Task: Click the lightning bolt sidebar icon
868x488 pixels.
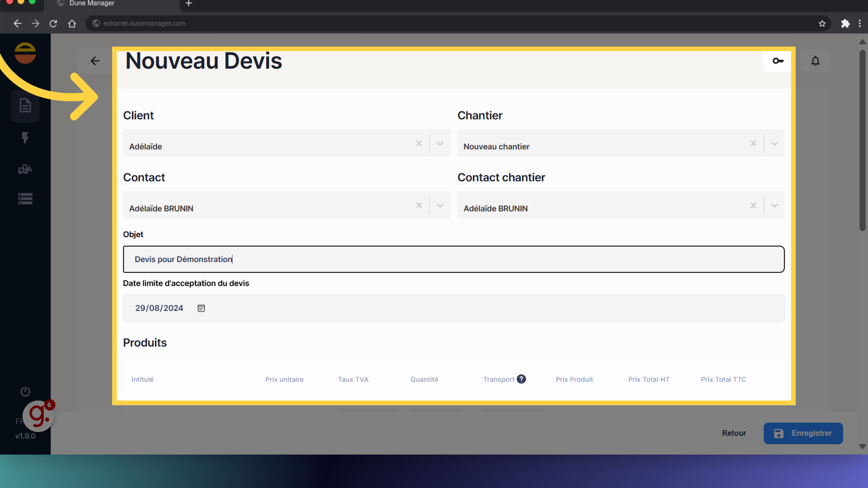Action: [x=25, y=138]
